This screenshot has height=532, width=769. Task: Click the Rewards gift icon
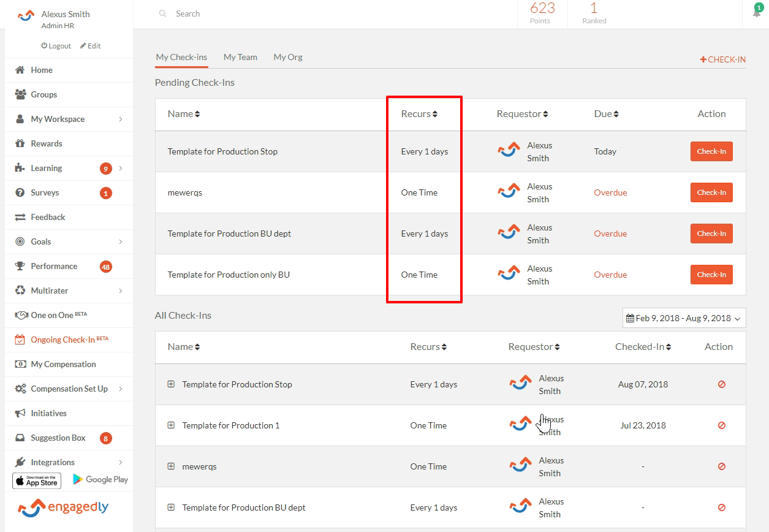coord(20,143)
